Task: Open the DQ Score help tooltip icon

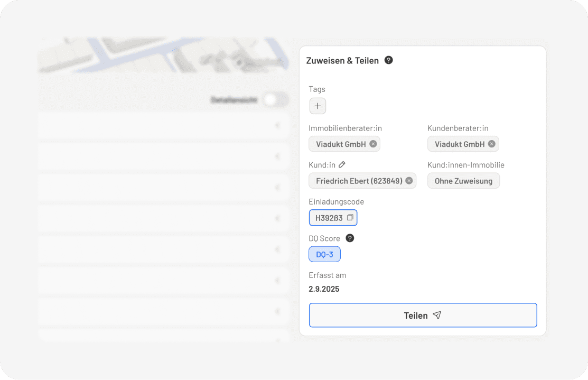Action: [x=350, y=238]
